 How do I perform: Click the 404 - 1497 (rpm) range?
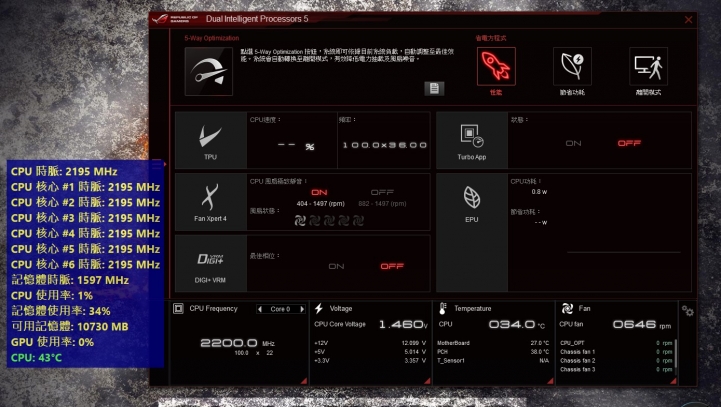coord(320,204)
